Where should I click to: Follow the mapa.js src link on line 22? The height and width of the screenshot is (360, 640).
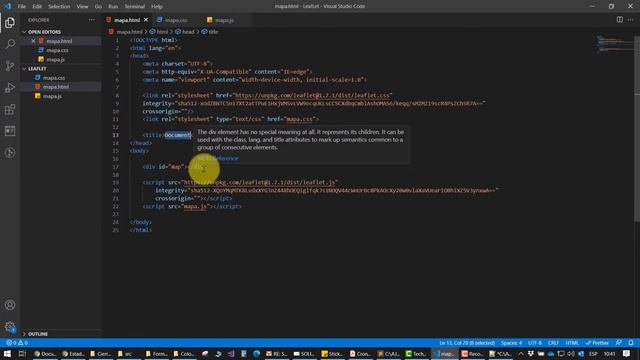point(195,207)
